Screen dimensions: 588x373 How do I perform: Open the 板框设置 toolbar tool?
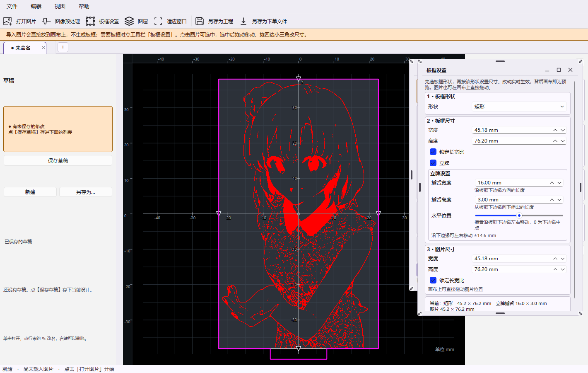pos(102,21)
